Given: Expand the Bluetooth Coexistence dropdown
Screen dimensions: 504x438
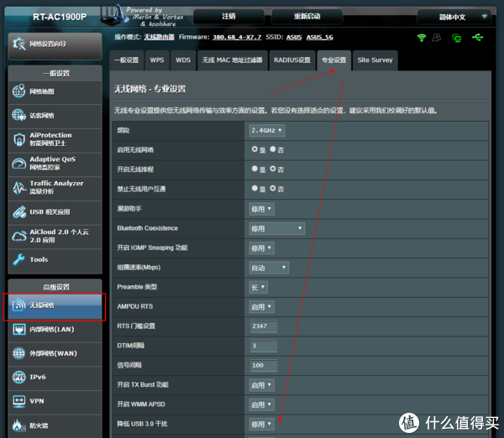Looking at the screenshot, I should coord(276,228).
